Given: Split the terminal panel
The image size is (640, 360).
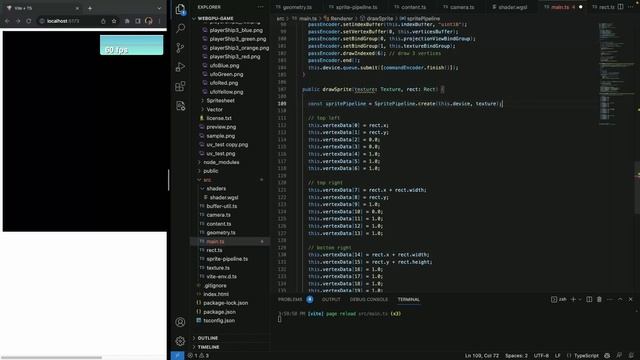Looking at the screenshot, I should (x=589, y=299).
